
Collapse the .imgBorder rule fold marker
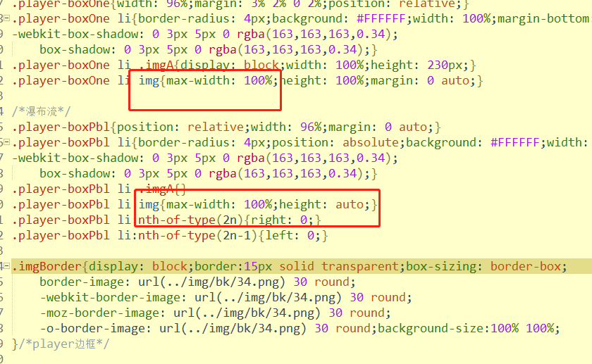6,266
